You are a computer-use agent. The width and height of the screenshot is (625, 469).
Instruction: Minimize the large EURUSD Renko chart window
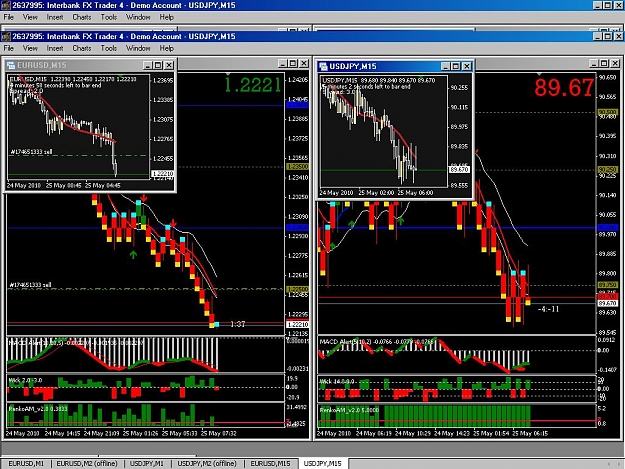pyautogui.click(x=283, y=63)
